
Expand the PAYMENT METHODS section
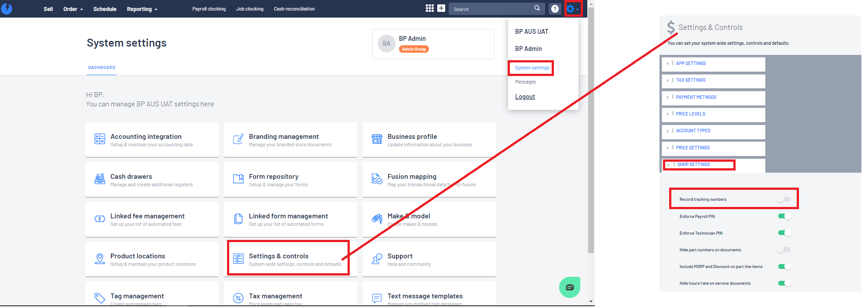click(713, 98)
